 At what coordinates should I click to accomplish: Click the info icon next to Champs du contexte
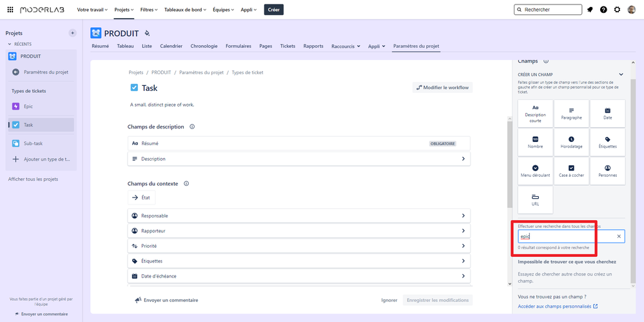click(x=186, y=184)
